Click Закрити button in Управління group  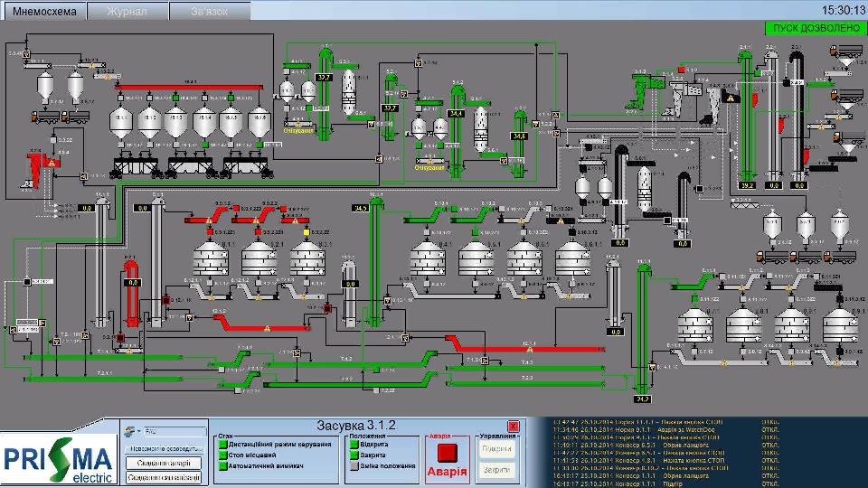click(x=496, y=470)
